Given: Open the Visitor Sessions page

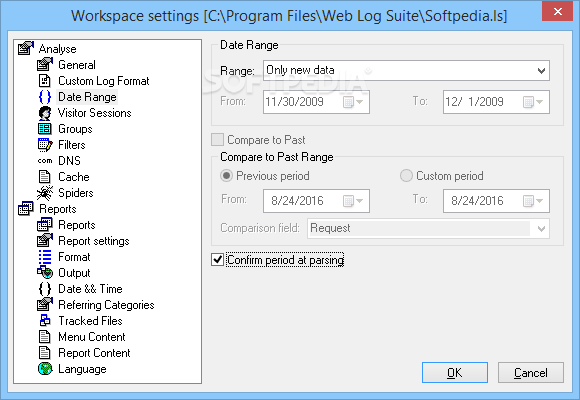Looking at the screenshot, I should click(x=94, y=113).
